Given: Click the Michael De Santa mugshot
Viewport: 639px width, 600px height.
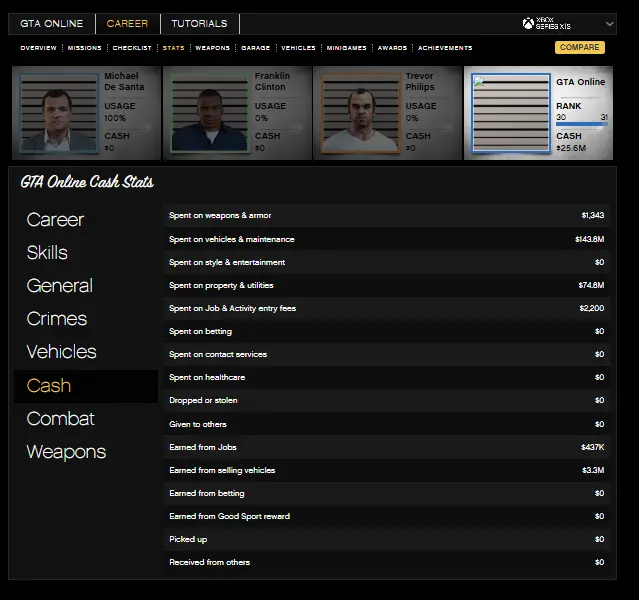Looking at the screenshot, I should click(x=59, y=113).
